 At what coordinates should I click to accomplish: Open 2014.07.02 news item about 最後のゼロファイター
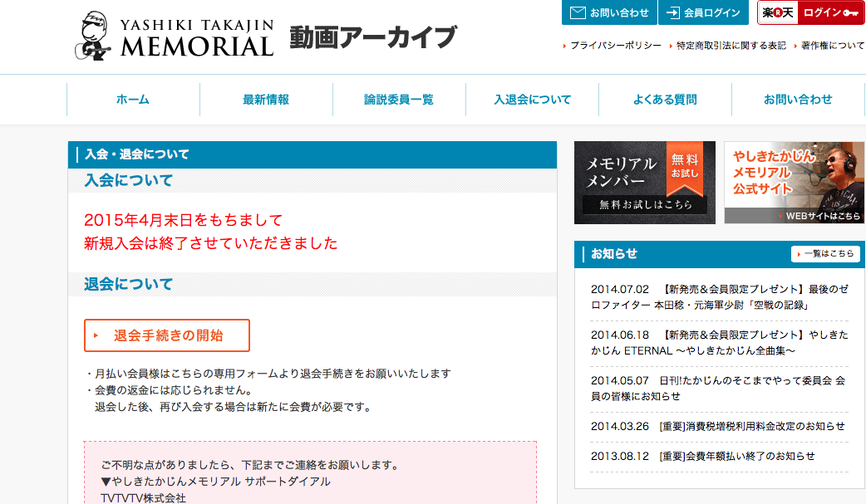coord(719,297)
